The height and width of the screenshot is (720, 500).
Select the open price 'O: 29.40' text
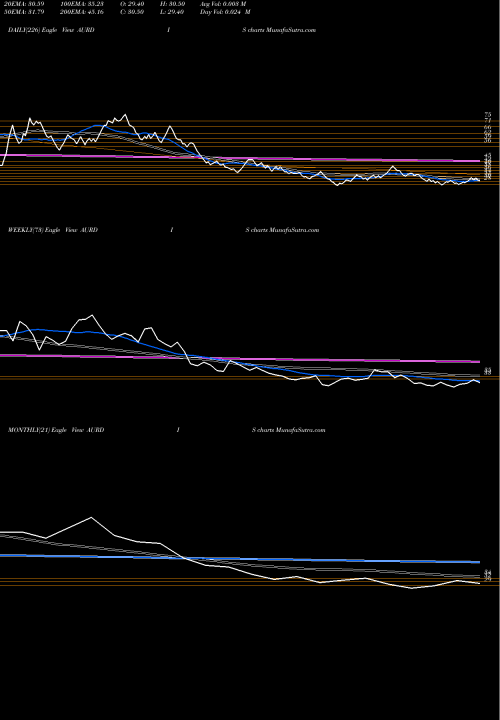click(x=131, y=4)
